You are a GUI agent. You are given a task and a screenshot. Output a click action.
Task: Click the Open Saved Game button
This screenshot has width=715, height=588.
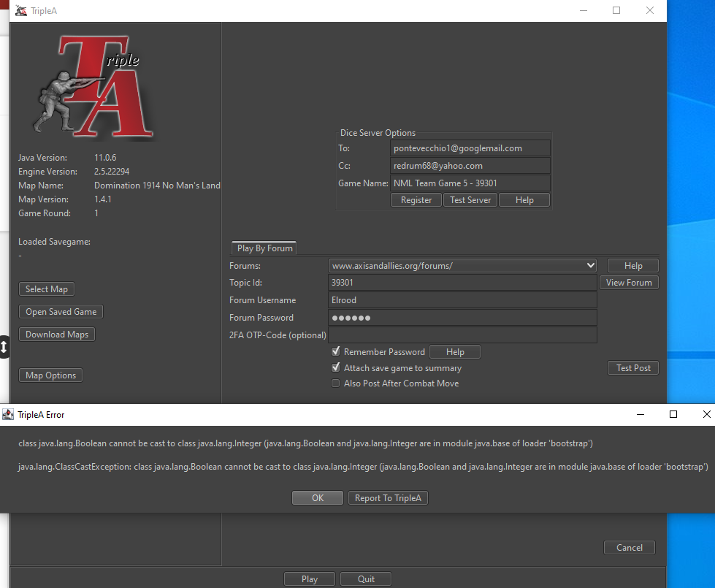(61, 312)
